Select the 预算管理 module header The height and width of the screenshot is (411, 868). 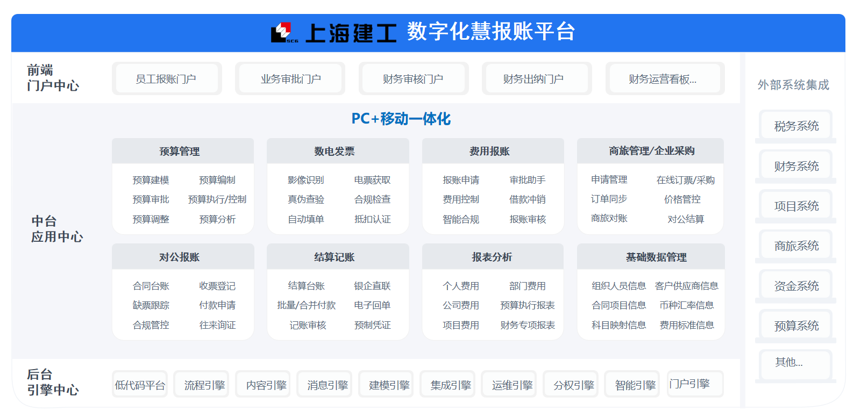(x=183, y=151)
